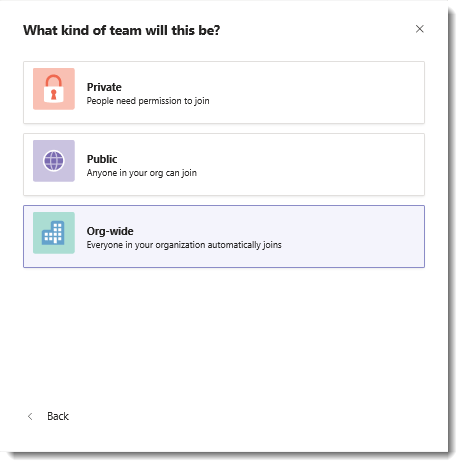Click the empty area below Org-wide card
463x467 pixels.
224,333
